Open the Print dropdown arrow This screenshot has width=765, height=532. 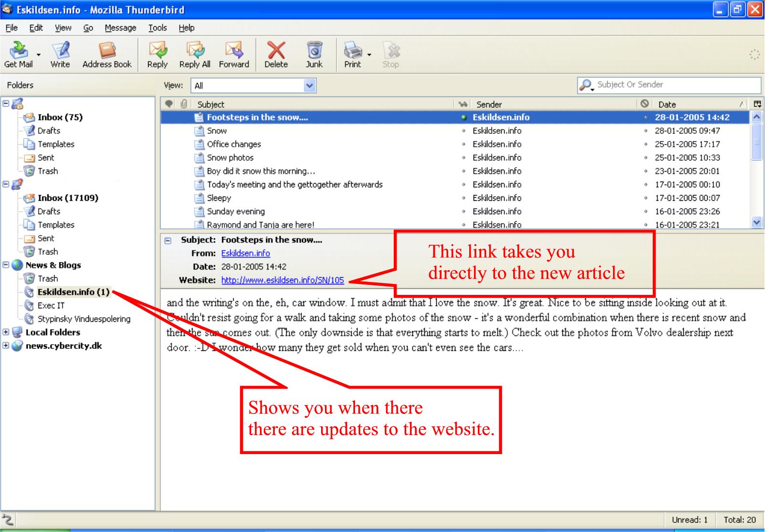369,54
